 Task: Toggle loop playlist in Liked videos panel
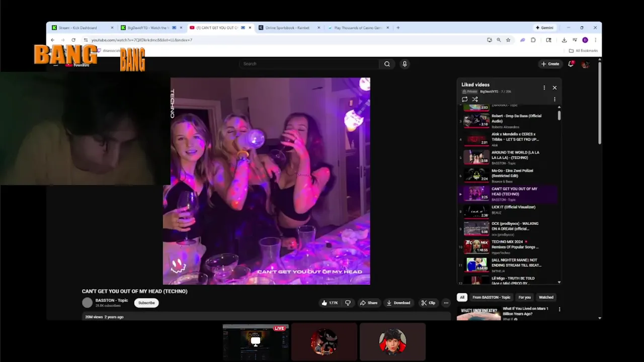[x=464, y=100]
